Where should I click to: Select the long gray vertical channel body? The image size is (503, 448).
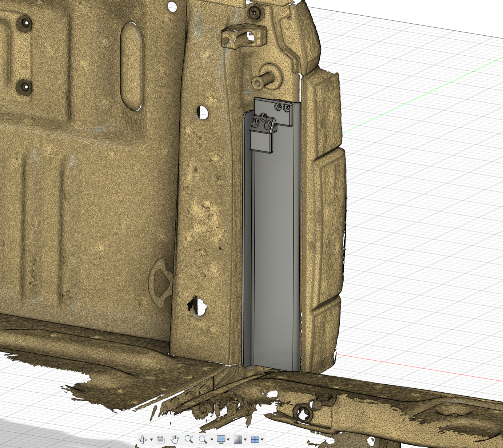275,255
